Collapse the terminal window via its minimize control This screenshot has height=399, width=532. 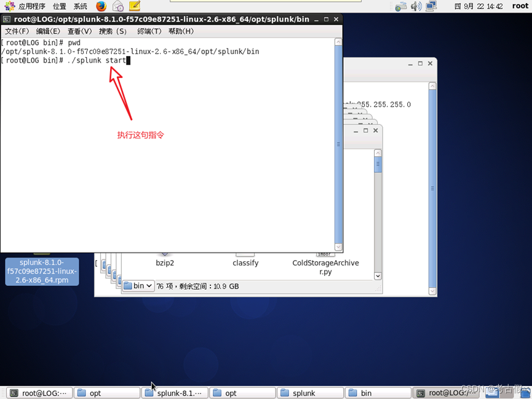tap(316, 19)
